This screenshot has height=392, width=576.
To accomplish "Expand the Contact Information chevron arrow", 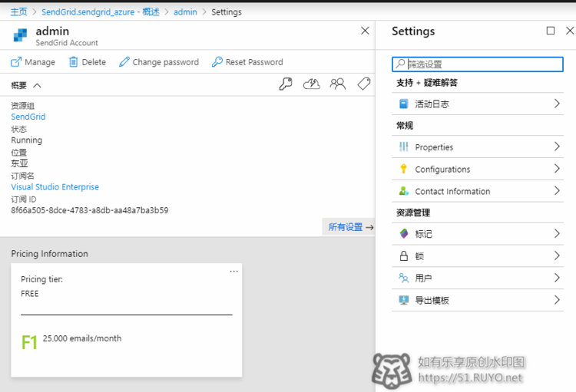I will click(x=557, y=190).
